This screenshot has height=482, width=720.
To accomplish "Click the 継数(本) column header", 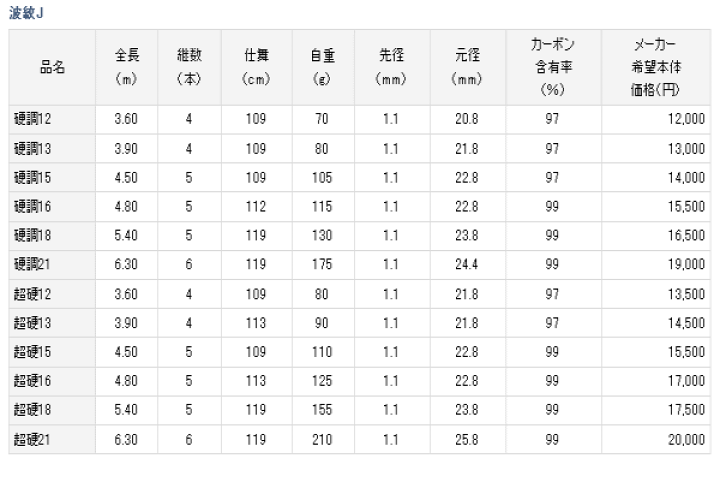I will pyautogui.click(x=189, y=67).
